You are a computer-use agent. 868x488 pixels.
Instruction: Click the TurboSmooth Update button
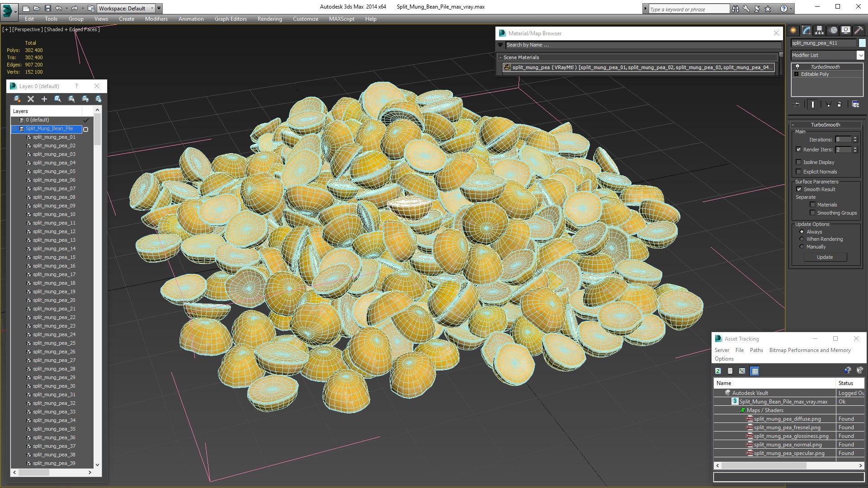(x=825, y=257)
